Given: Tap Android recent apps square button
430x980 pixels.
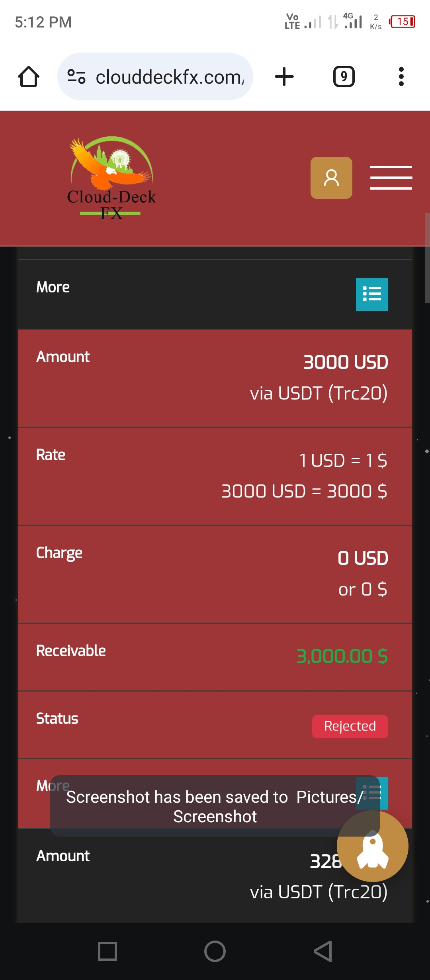Looking at the screenshot, I should (107, 951).
